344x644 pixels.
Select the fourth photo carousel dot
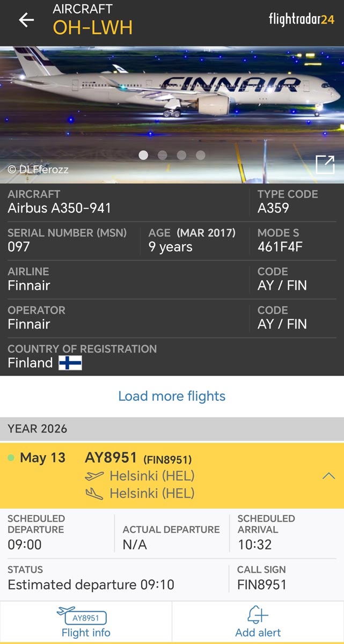point(201,155)
